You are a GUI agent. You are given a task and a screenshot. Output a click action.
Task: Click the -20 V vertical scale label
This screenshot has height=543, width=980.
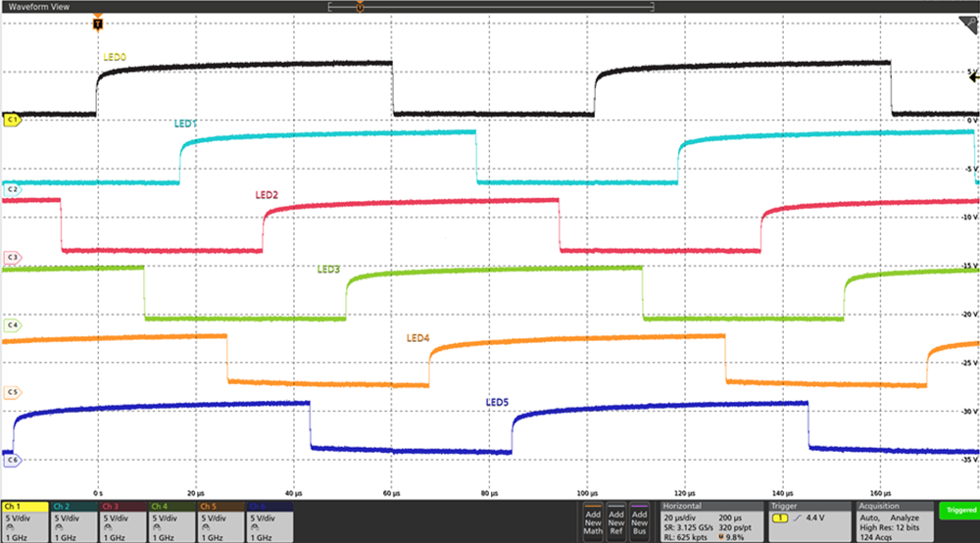(x=969, y=315)
